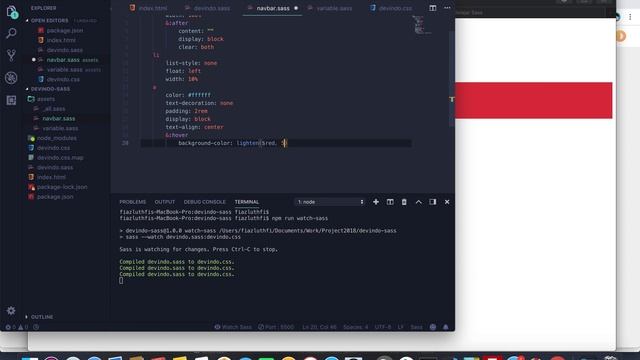Expand the Outline section
Image resolution: width=640 pixels, height=360 pixels.
(x=42, y=317)
